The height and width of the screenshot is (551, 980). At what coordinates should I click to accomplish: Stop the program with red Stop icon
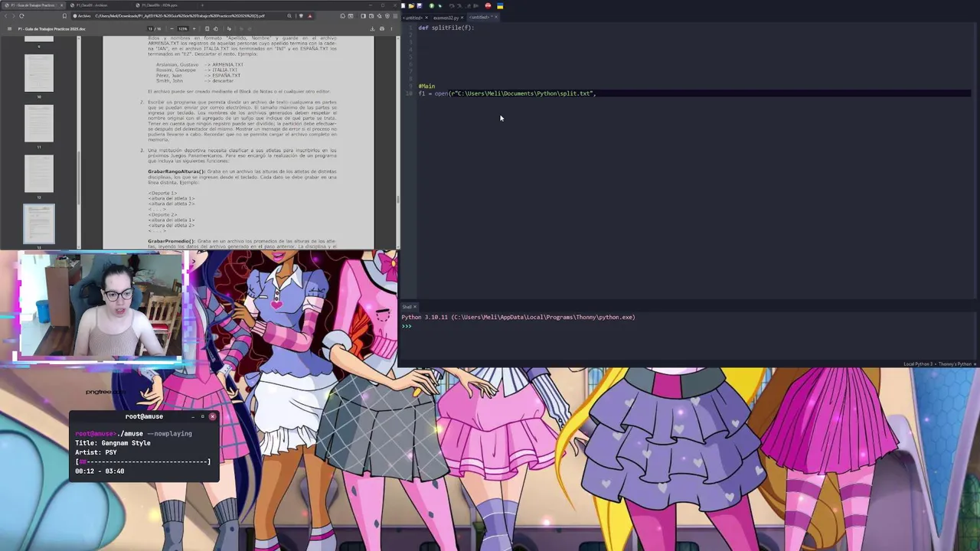[488, 5]
